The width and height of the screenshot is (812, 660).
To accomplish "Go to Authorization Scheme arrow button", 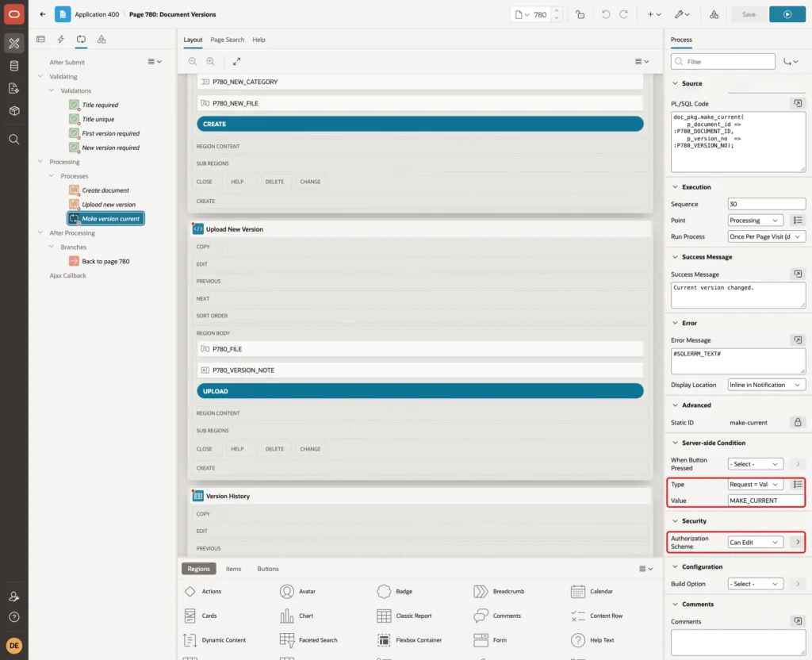I will click(x=798, y=543).
